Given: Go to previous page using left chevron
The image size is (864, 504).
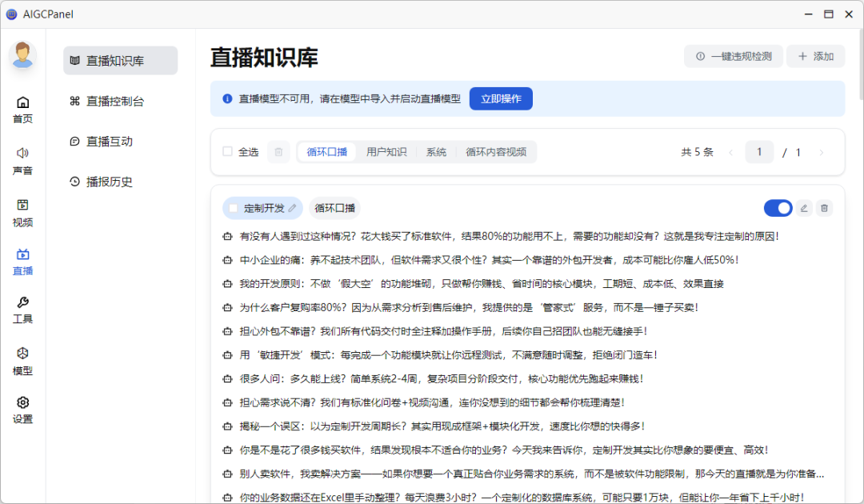Looking at the screenshot, I should [730, 152].
